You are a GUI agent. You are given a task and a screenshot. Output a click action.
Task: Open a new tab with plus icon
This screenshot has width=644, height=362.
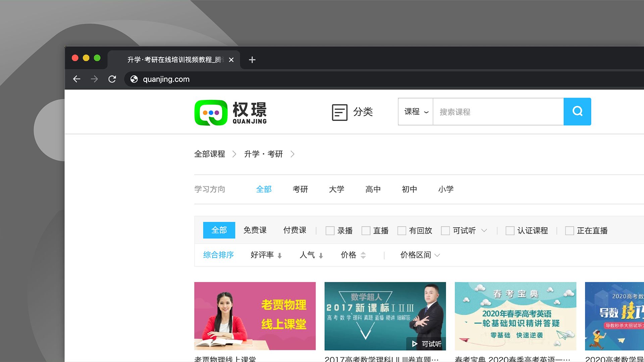[x=252, y=60]
